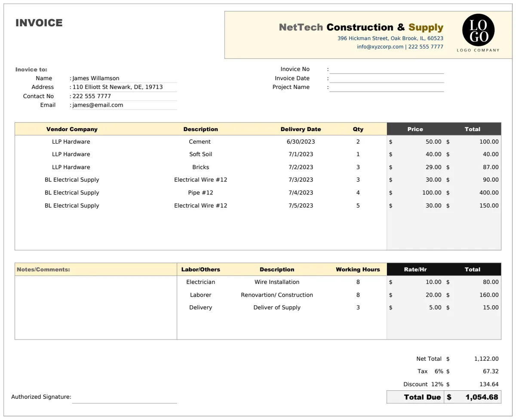Viewport: 516px width, 420px height.
Task: Select the Invoice Date blank field
Action: point(387,78)
